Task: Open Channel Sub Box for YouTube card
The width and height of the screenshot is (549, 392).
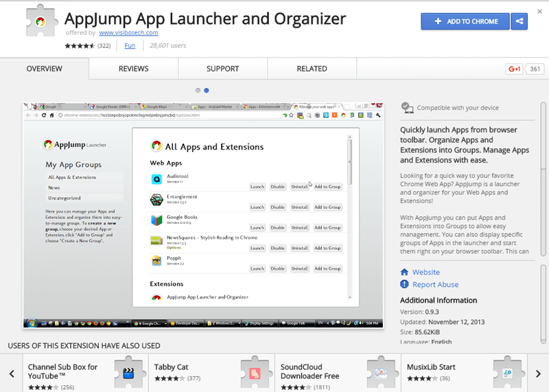Action: [86, 373]
